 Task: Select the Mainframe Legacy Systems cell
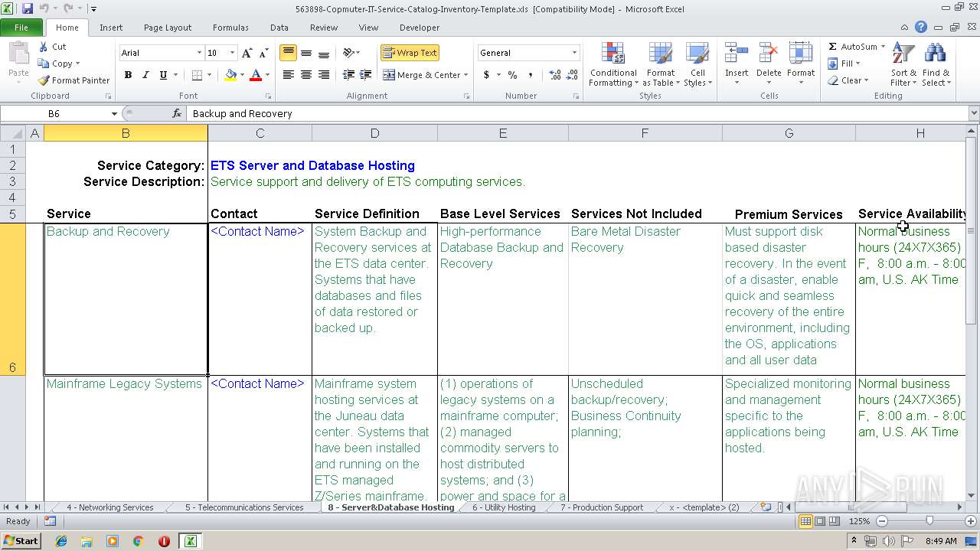coord(126,439)
